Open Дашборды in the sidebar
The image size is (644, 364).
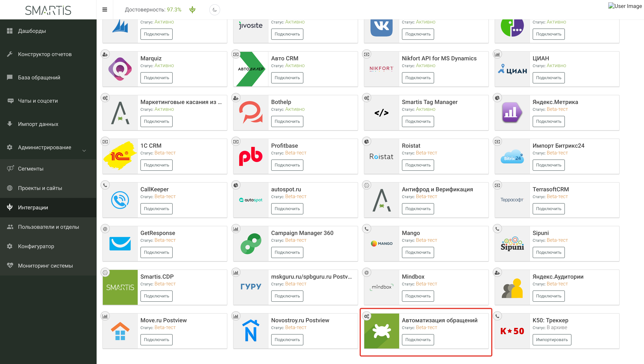(x=32, y=31)
